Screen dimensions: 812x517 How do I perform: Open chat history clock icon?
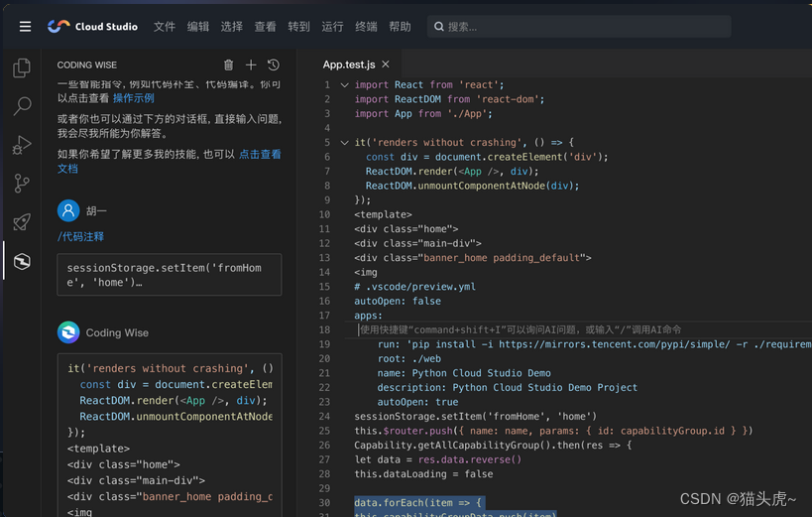point(274,65)
